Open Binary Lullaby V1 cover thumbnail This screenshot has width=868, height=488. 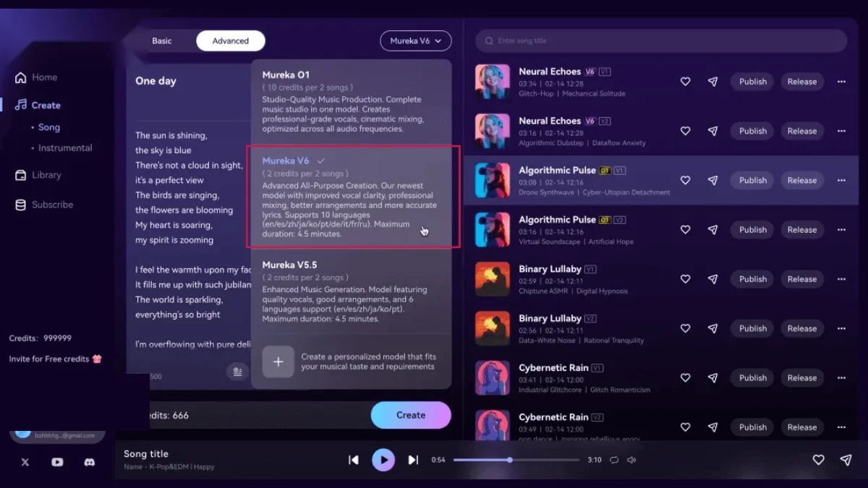coord(493,279)
